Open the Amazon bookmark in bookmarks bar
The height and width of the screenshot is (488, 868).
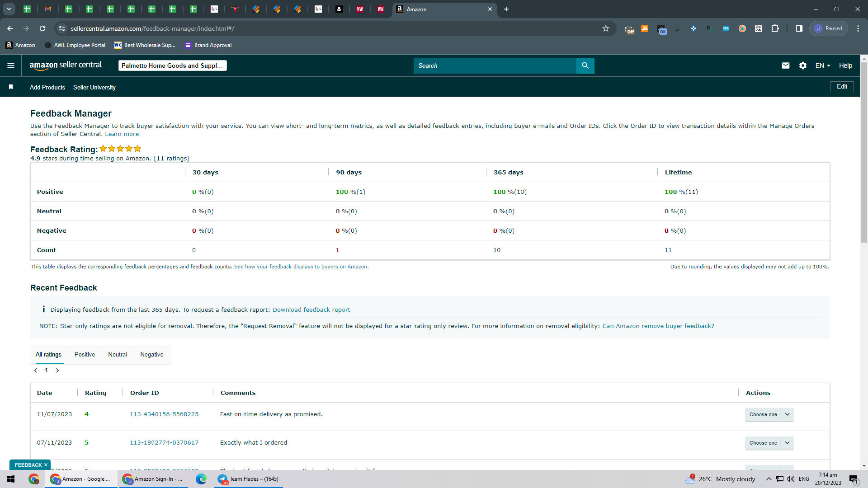[x=20, y=45]
